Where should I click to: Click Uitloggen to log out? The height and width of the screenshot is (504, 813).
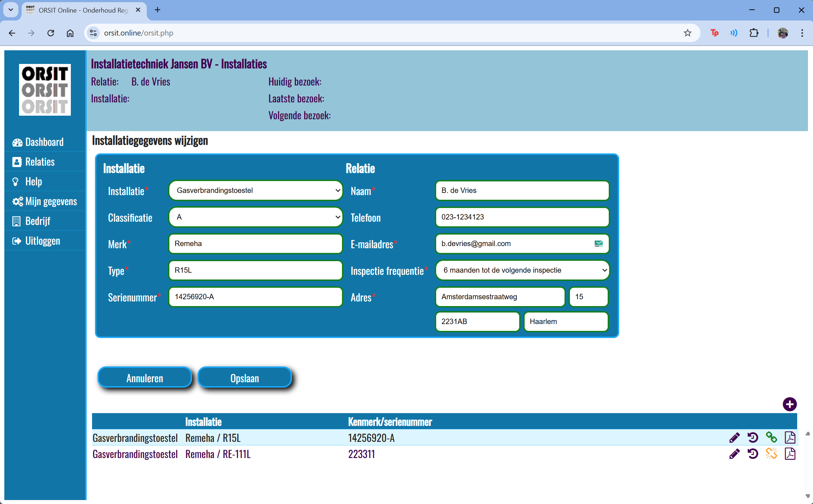(x=45, y=241)
